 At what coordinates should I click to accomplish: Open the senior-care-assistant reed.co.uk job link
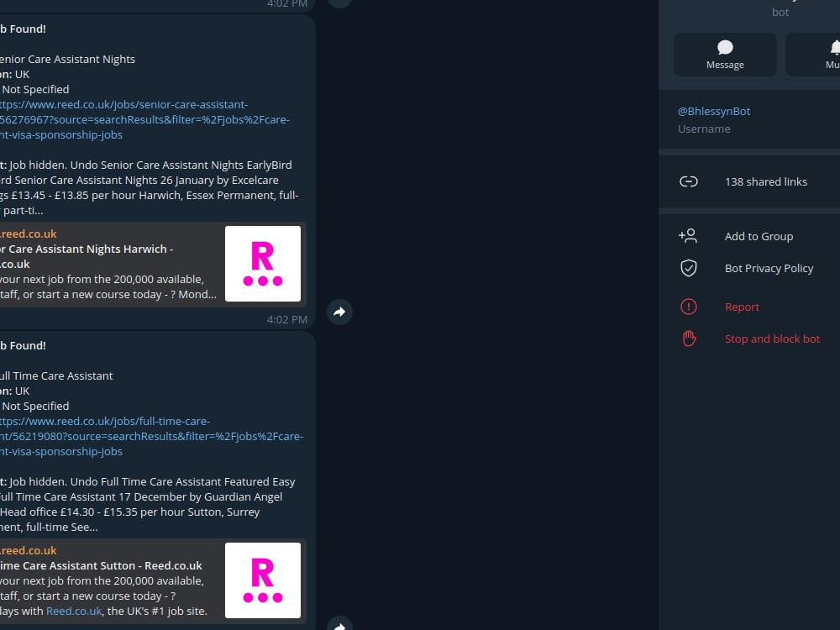pyautogui.click(x=144, y=119)
